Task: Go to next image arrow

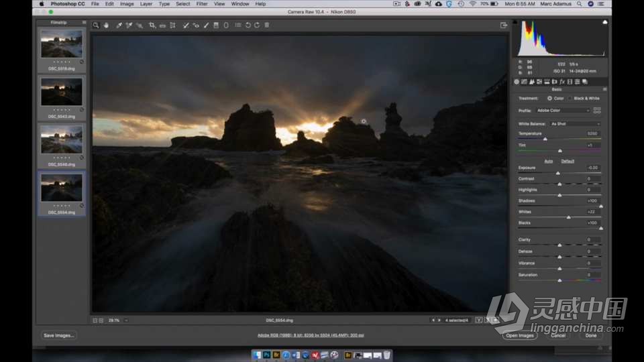Action: coord(439,320)
